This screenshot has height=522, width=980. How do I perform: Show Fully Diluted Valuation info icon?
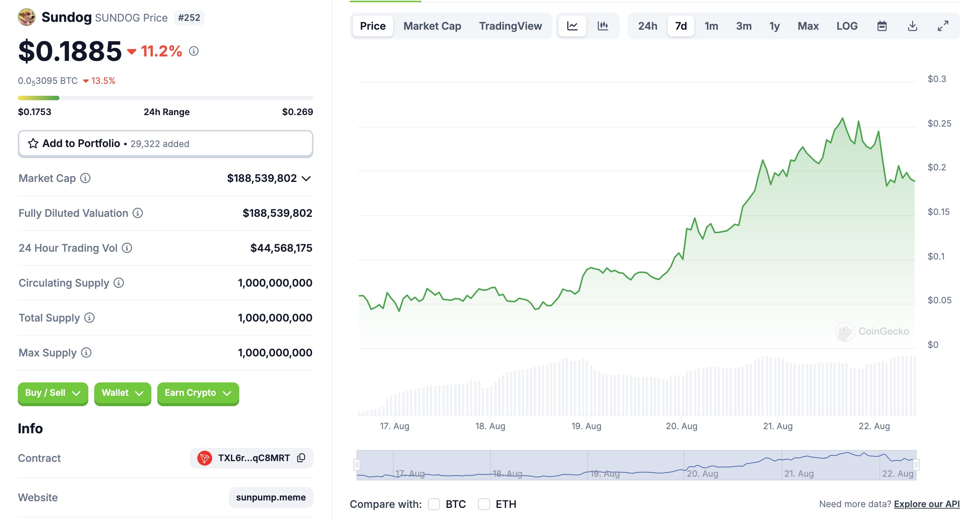(138, 213)
